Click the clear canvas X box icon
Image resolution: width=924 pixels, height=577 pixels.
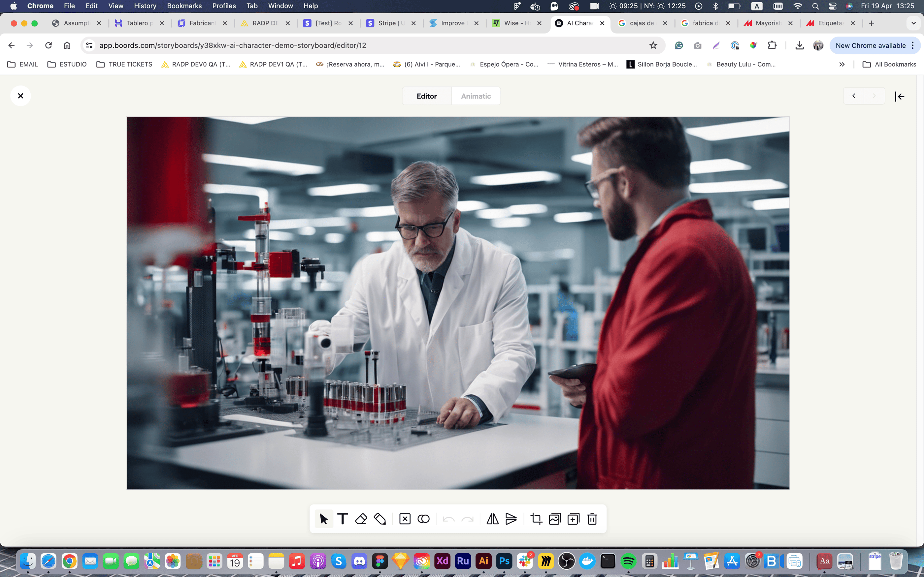(405, 519)
